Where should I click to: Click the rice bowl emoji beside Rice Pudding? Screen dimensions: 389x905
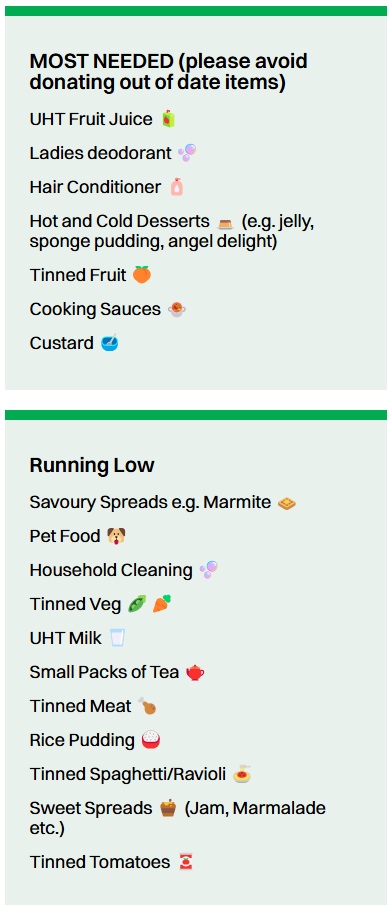coord(151,740)
